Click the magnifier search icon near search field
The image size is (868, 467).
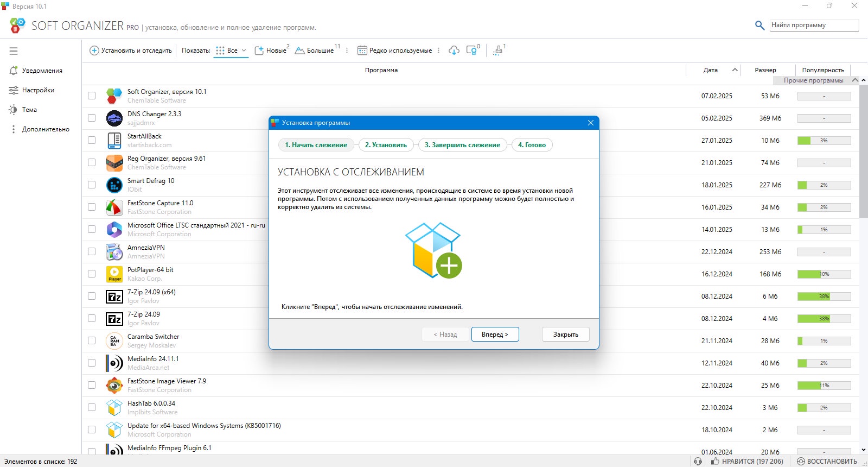tap(759, 25)
